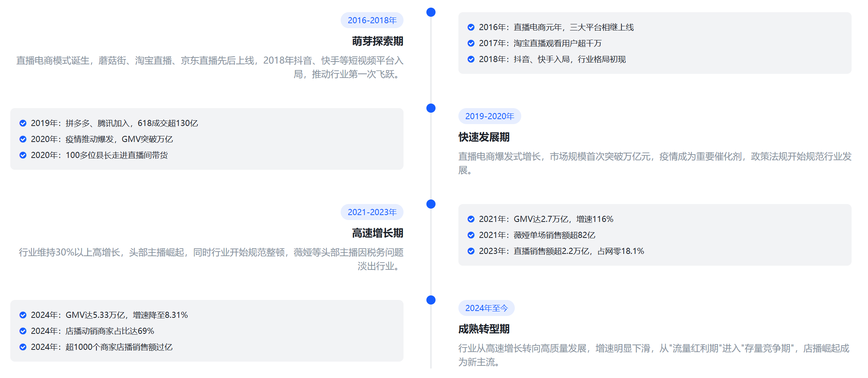Image resolution: width=868 pixels, height=378 pixels.
Task: Expand the "2016-2018年" period badge
Action: (372, 20)
